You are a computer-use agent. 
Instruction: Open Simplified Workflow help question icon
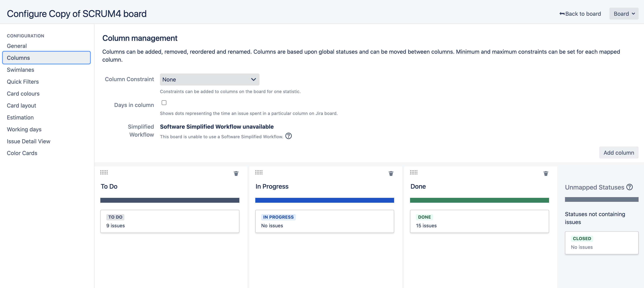tap(289, 136)
